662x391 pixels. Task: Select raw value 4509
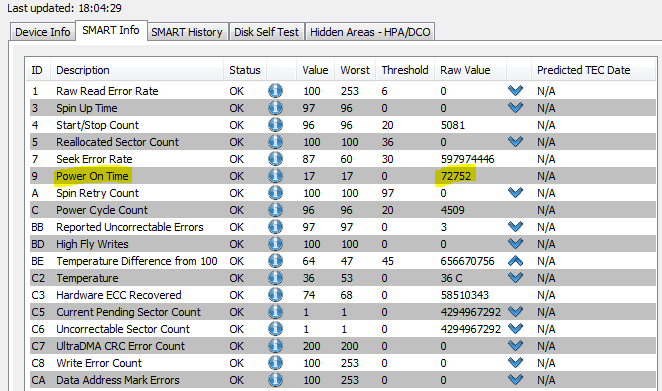point(453,210)
